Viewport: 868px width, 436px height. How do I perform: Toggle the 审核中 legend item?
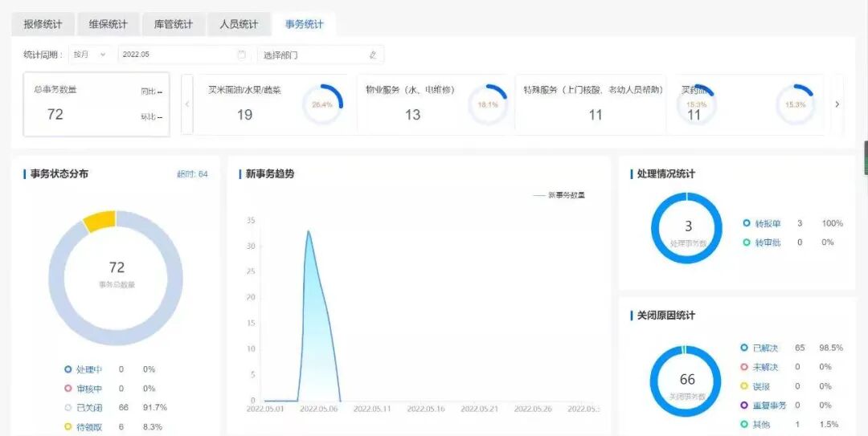(x=83, y=389)
